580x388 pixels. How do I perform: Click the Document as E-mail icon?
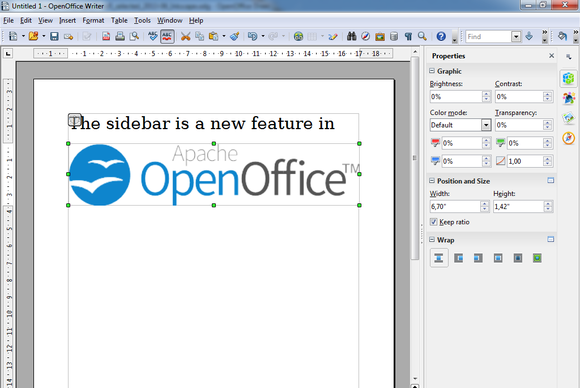68,36
